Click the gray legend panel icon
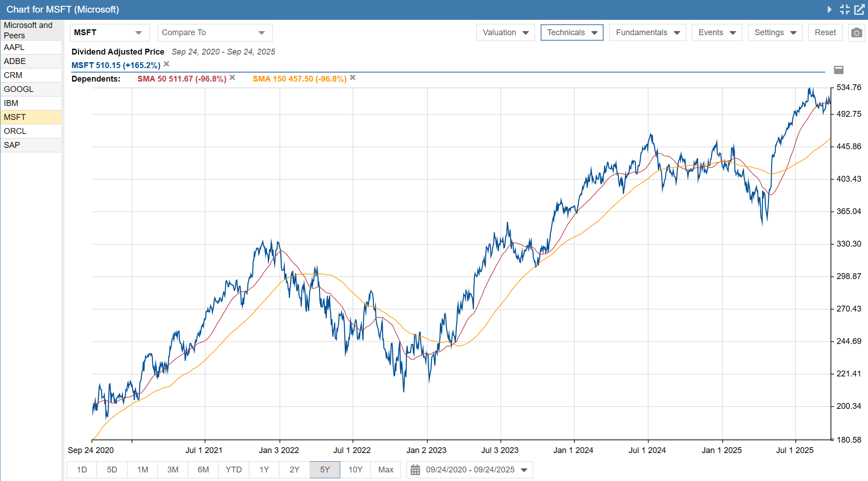 (838, 70)
